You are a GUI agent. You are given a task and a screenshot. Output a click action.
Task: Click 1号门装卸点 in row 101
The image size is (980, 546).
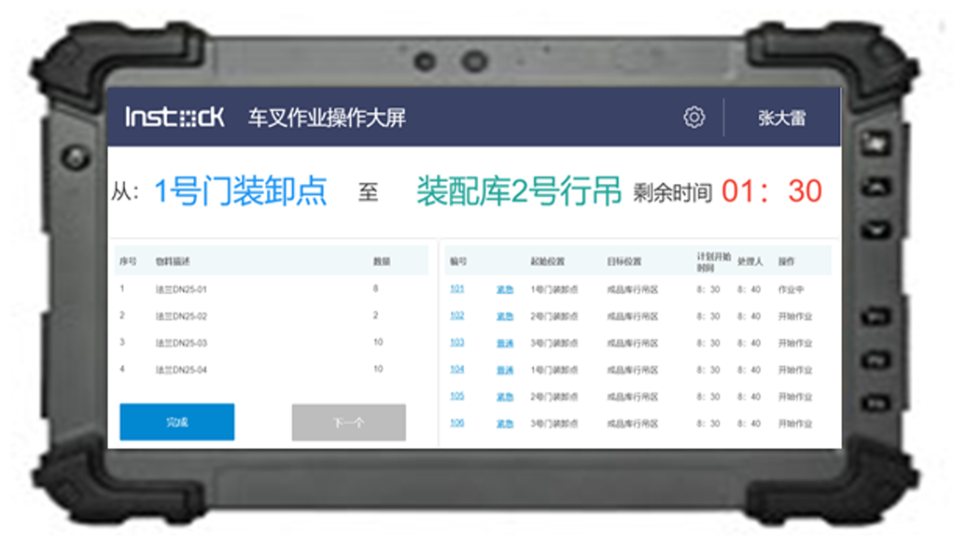(x=554, y=290)
